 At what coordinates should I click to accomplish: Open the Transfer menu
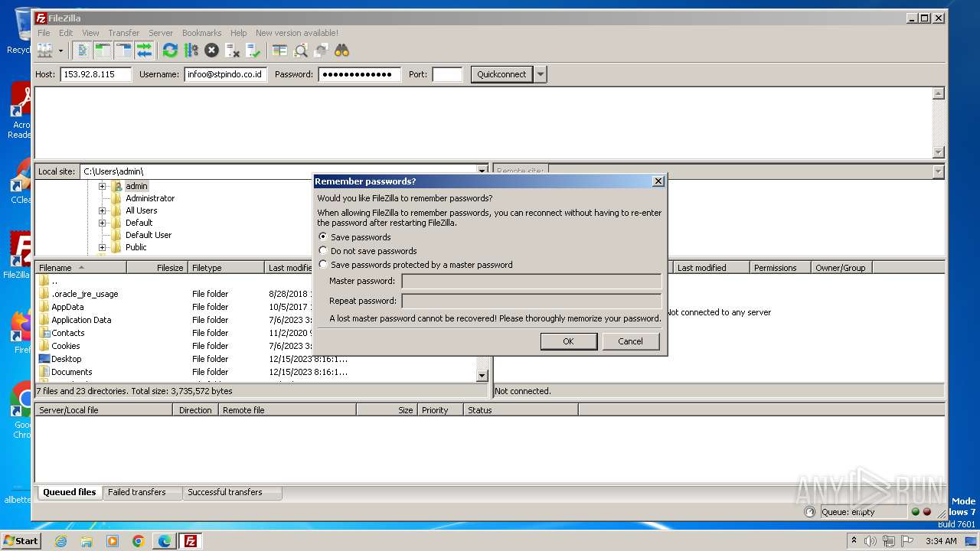pos(124,33)
